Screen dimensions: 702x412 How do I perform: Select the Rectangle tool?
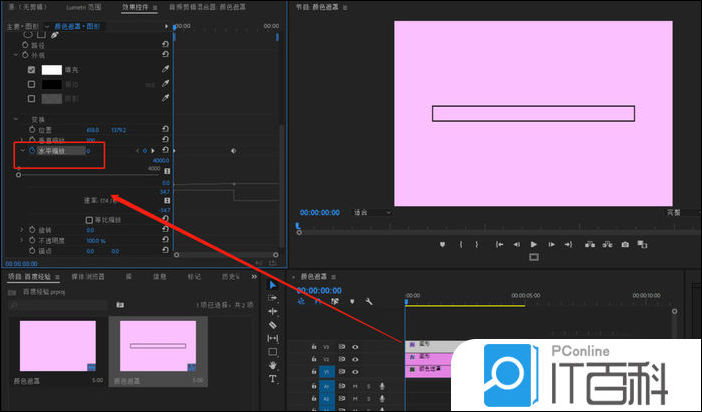pos(273,352)
